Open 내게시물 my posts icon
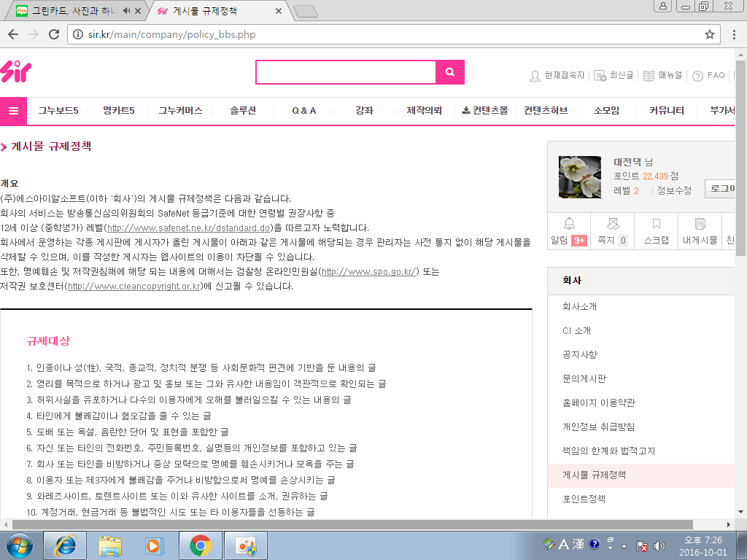 (700, 224)
